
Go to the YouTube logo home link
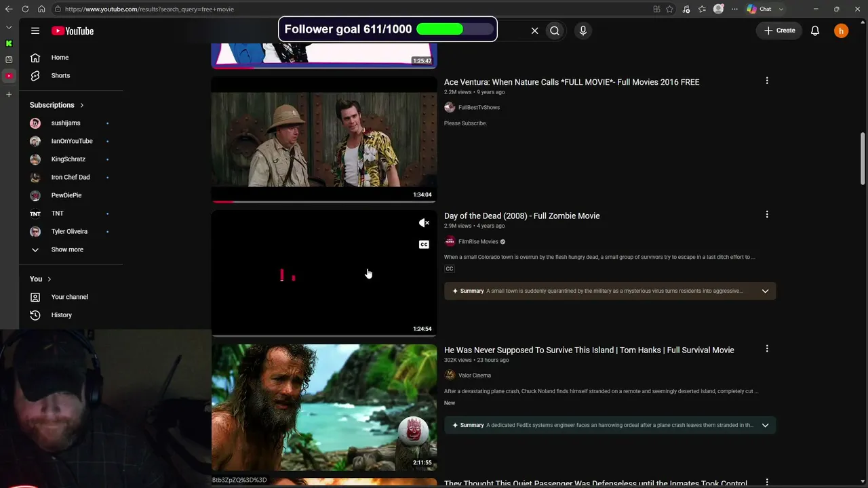pos(73,30)
